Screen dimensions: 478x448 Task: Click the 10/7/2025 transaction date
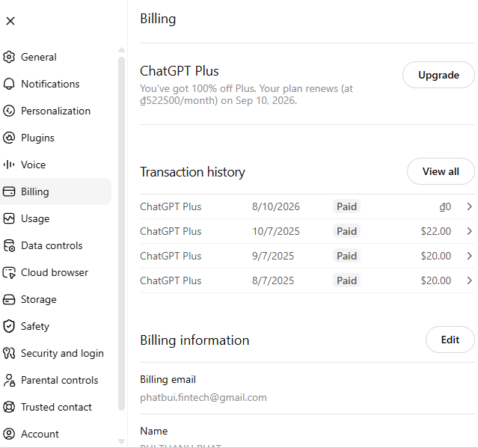pos(276,231)
